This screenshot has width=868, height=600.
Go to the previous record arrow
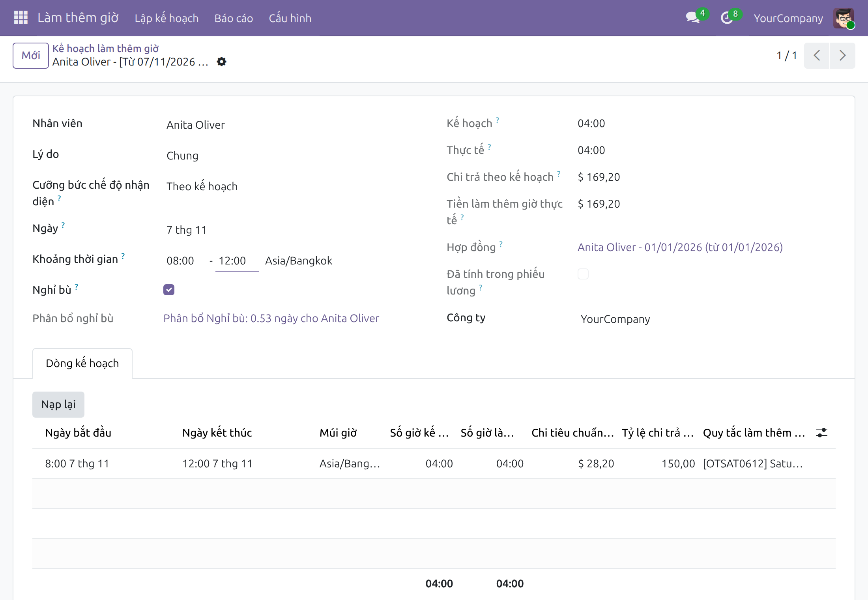click(817, 55)
